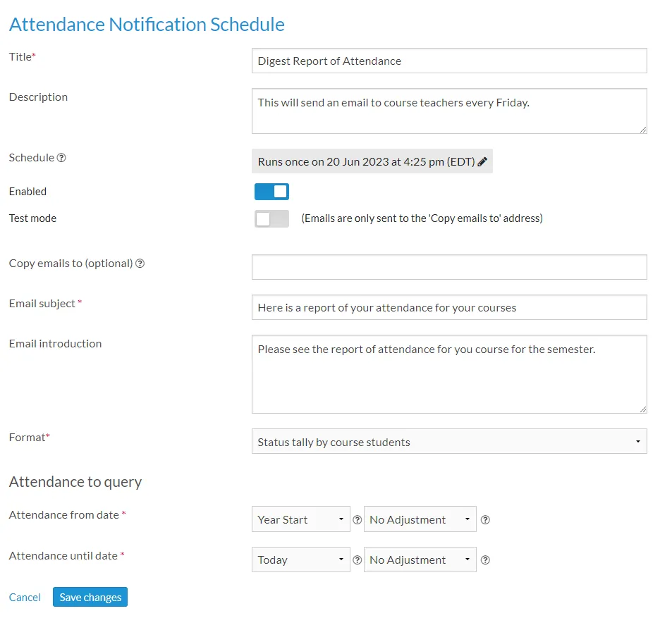Click help icon after Today dropdown
This screenshot has width=672, height=618.
357,560
